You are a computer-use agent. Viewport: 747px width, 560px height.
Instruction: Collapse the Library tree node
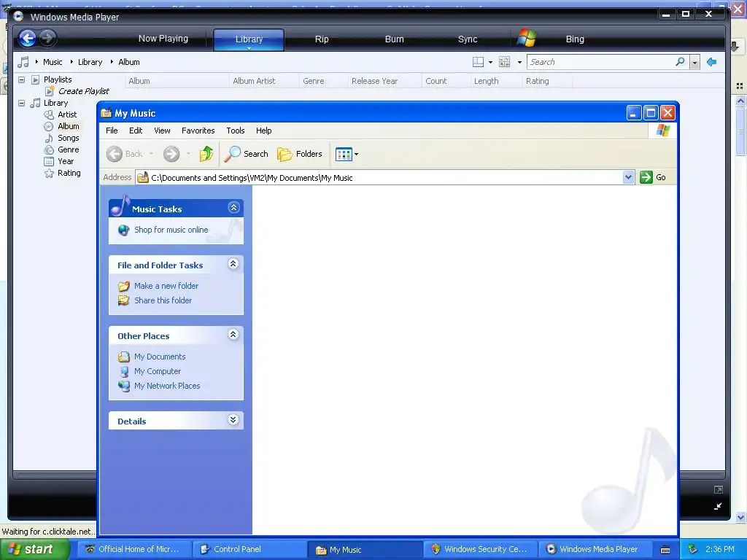pos(21,103)
